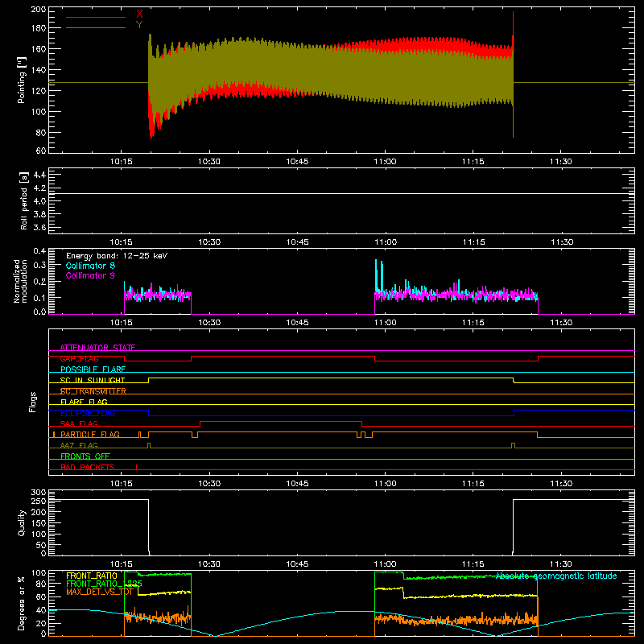Click the FRONTS_OFF label

pos(85,456)
